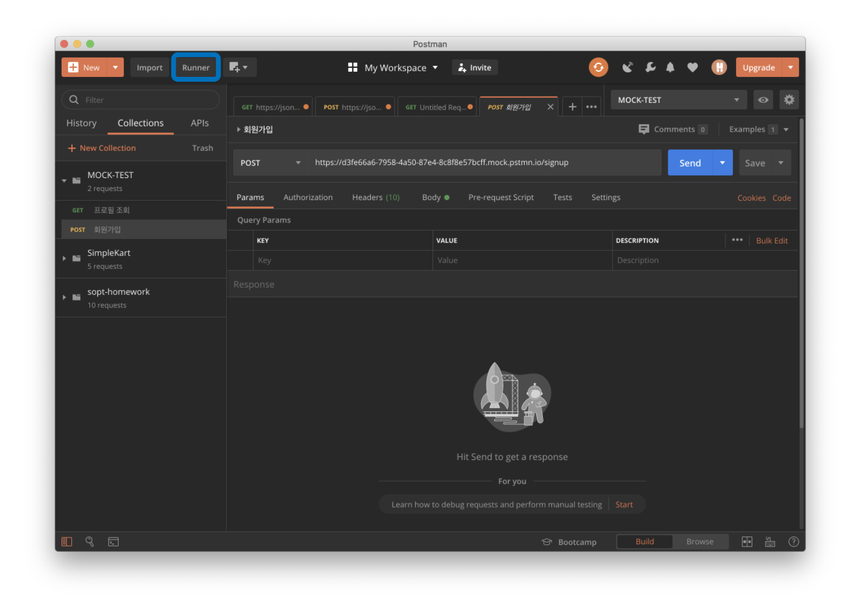Open the Examples dropdown
Viewport: 864px width, 616px height.
pos(759,129)
